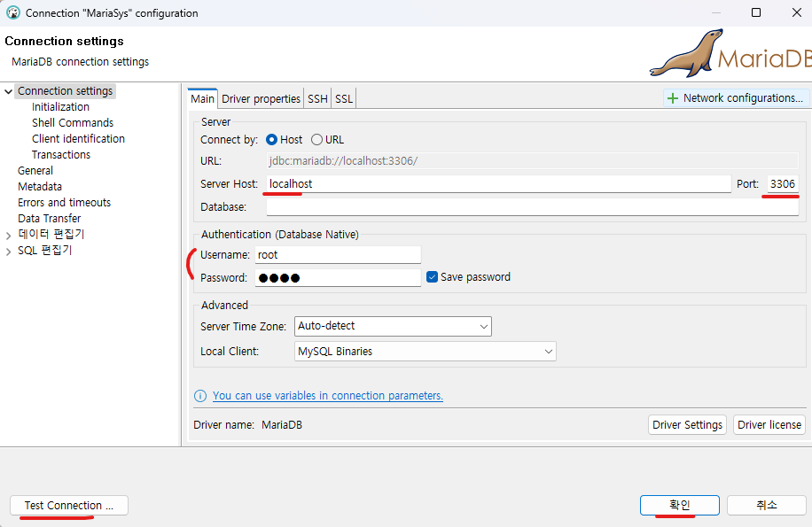Select Data Transfer in the tree
Image resolution: width=812 pixels, height=527 pixels.
point(49,219)
